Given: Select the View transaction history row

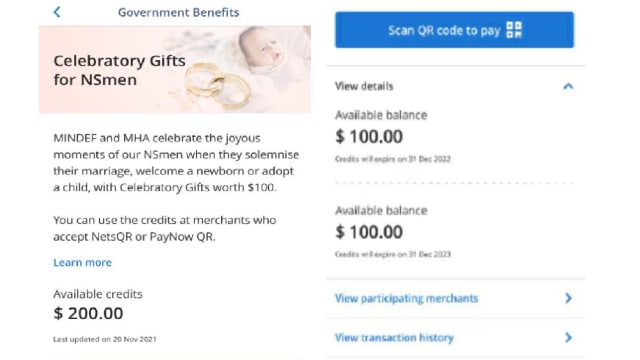Looking at the screenshot, I should 455,338.
